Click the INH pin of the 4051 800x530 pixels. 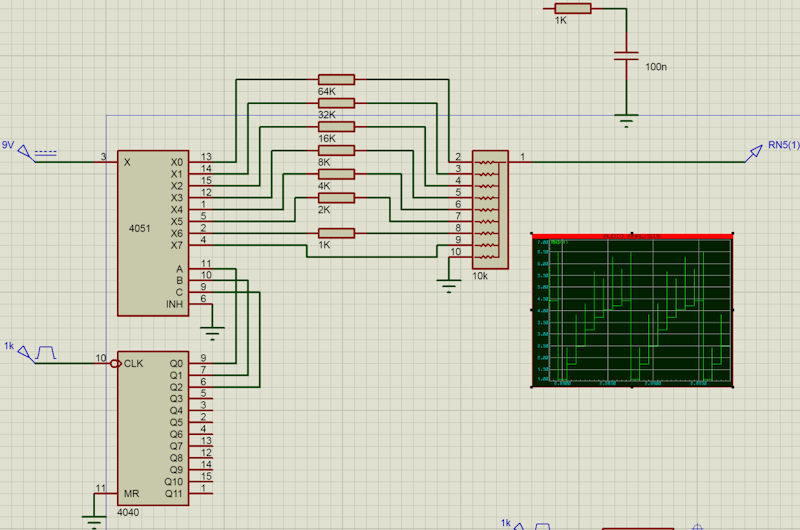coord(201,304)
